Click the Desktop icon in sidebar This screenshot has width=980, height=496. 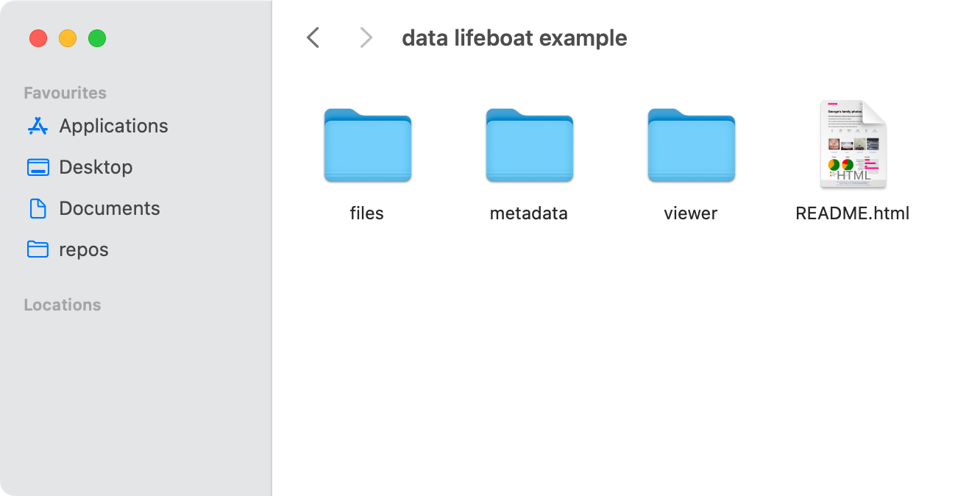(x=38, y=168)
